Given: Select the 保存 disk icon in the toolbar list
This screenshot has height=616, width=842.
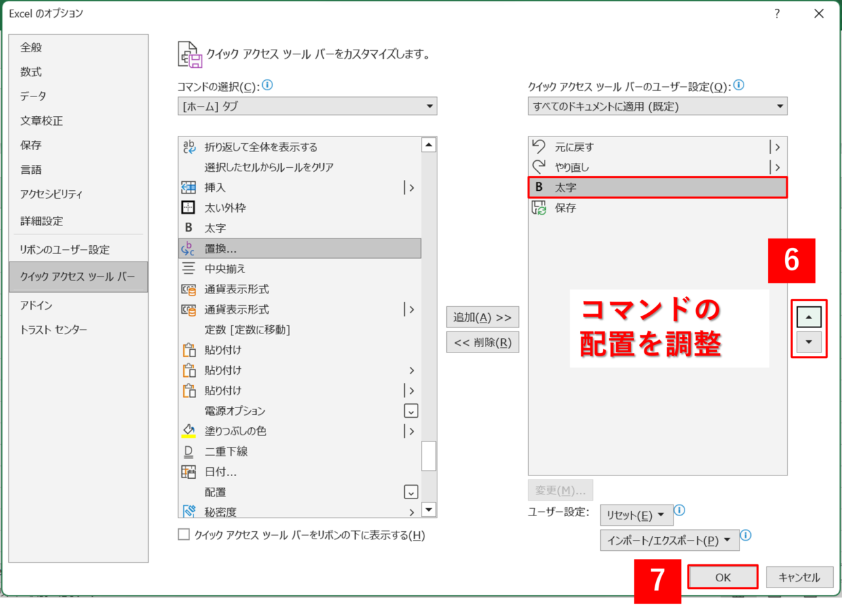Looking at the screenshot, I should [539, 208].
